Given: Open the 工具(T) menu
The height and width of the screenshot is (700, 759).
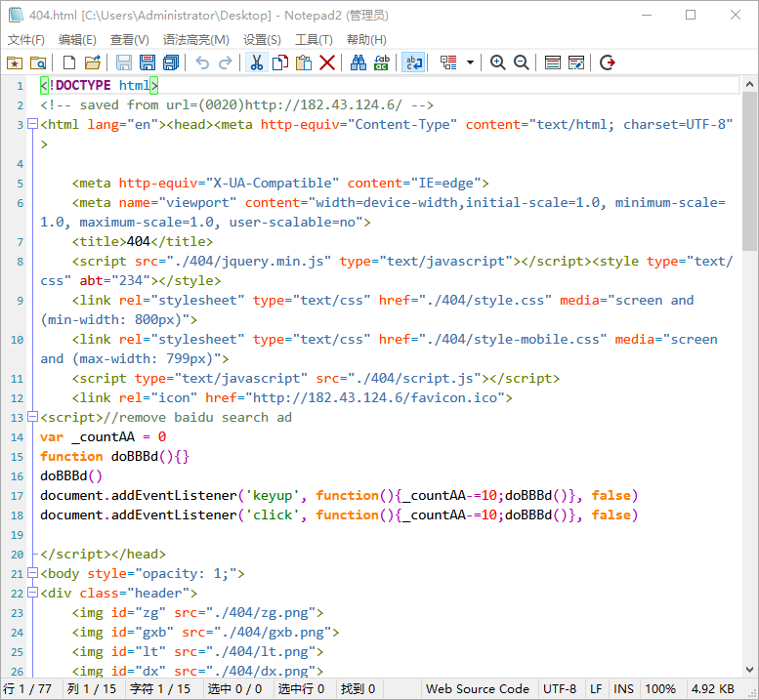Looking at the screenshot, I should [314, 40].
